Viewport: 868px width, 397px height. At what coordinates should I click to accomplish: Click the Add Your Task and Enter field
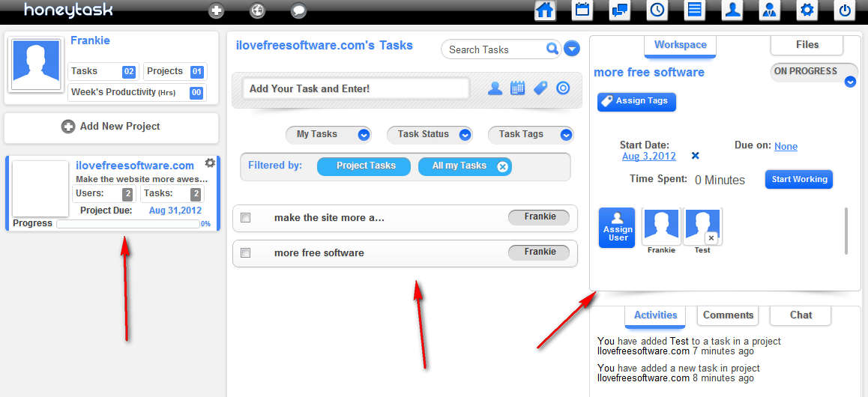[356, 88]
